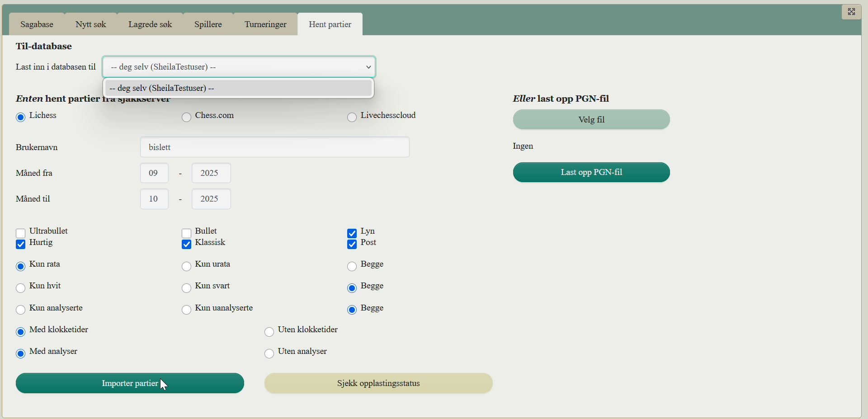This screenshot has width=868, height=419.
Task: Switch to the Sagabase tab
Action: [x=37, y=24]
